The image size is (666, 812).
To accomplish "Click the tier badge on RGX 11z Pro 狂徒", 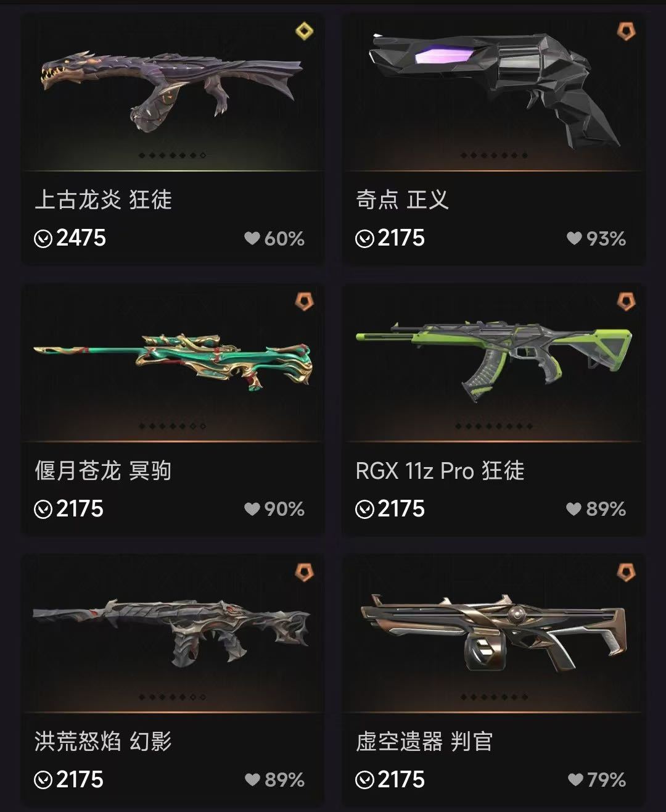I will click(627, 301).
